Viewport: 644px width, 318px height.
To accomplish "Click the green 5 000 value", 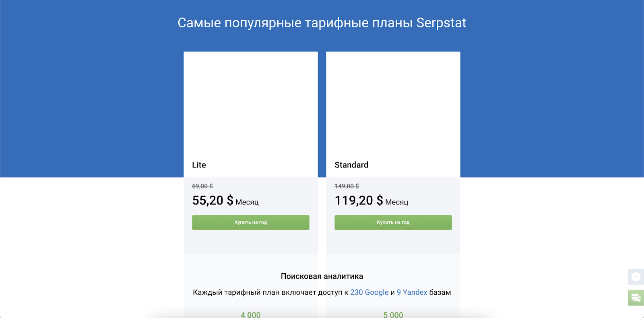I will (x=393, y=315).
